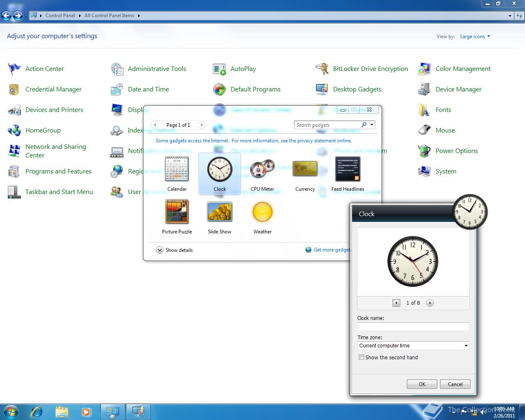Viewport: 525px width, 420px height.
Task: Click the Search gadgets field
Action: [327, 125]
